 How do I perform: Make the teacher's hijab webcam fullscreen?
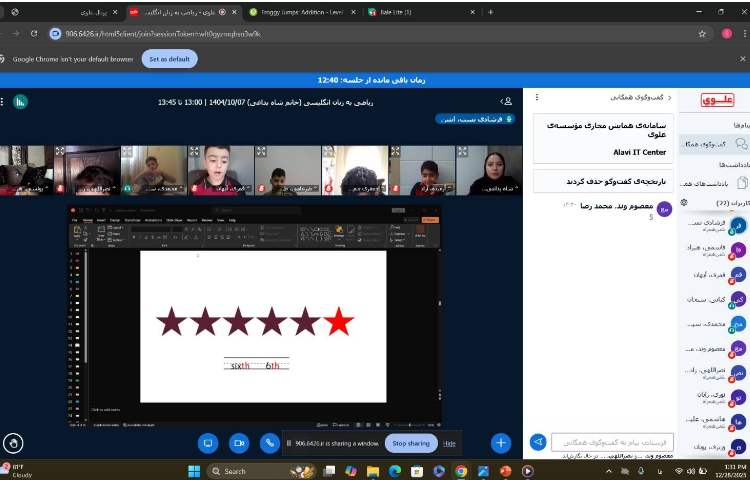pos(462,152)
